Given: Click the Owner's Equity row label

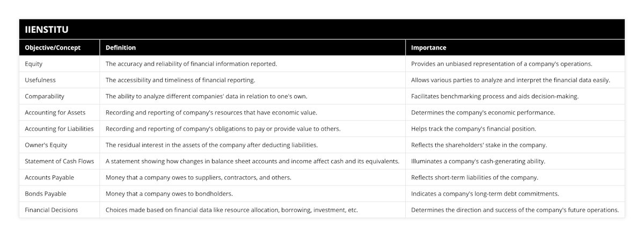Looking at the screenshot, I should 46,145.
